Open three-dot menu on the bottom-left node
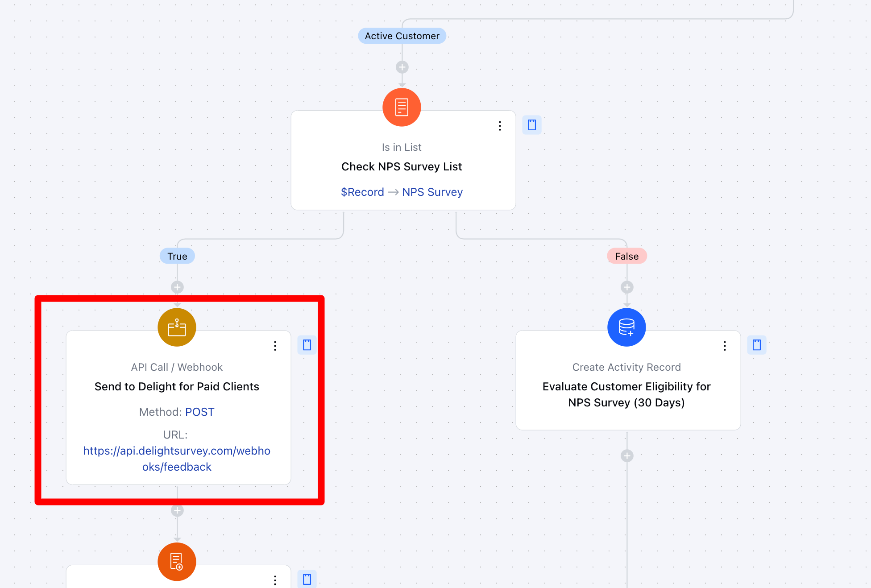Image resolution: width=871 pixels, height=588 pixels. pos(275,580)
